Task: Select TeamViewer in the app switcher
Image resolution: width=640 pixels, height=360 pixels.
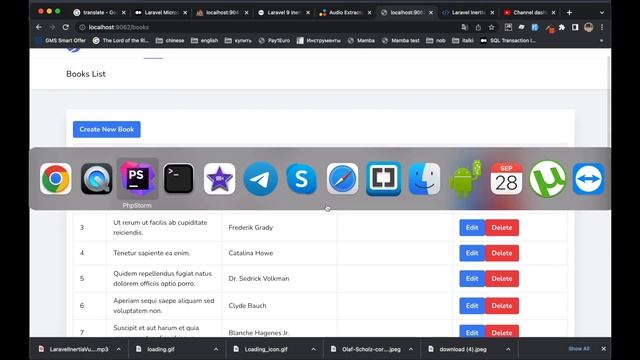Action: [589, 179]
